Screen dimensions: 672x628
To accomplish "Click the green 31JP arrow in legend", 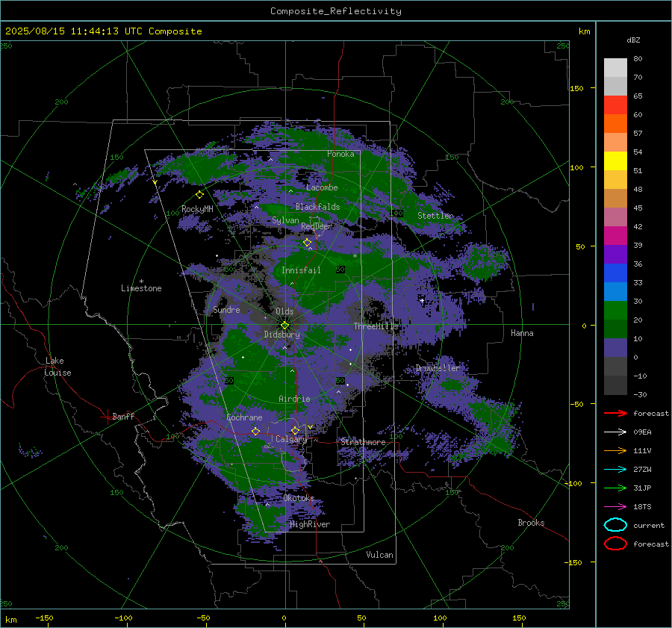I will (x=615, y=488).
